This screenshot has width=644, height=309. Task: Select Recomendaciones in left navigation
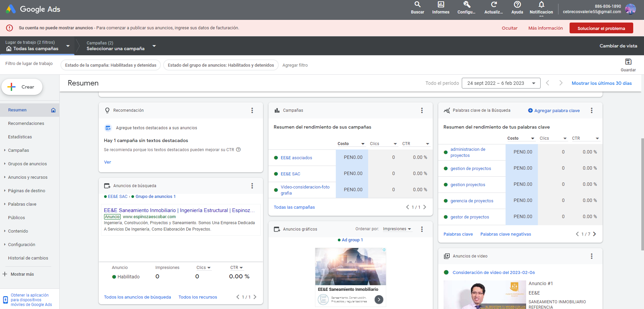point(26,124)
